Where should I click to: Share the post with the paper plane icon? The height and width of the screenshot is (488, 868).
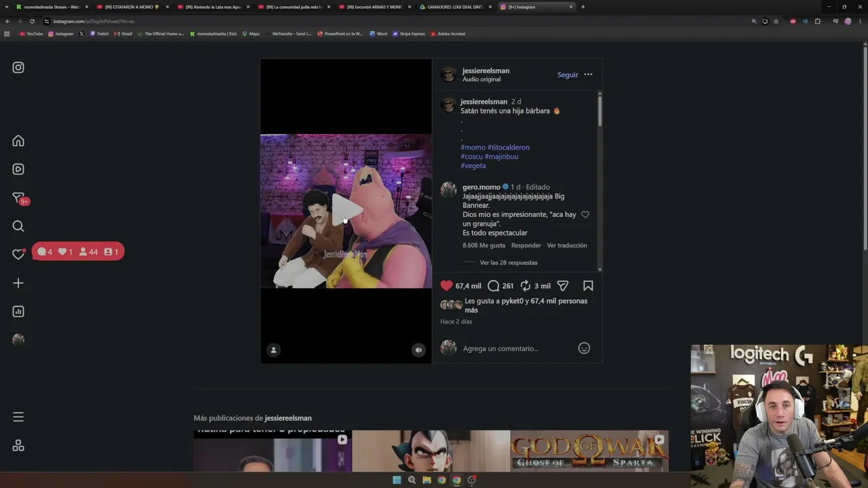[563, 286]
